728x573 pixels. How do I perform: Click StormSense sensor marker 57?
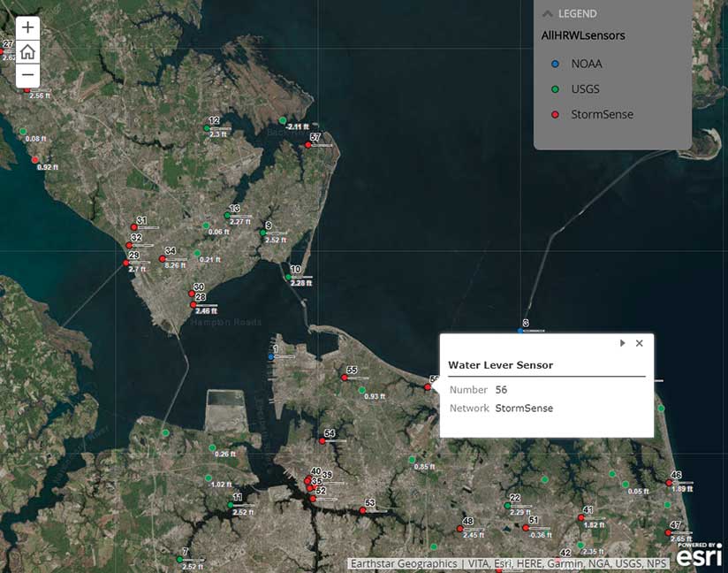(307, 145)
